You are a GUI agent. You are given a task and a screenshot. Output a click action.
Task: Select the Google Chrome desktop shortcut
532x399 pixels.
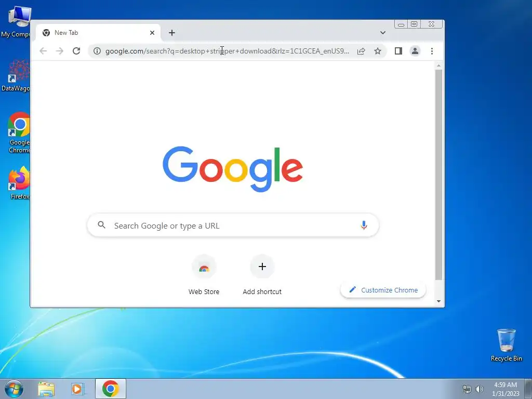19,132
